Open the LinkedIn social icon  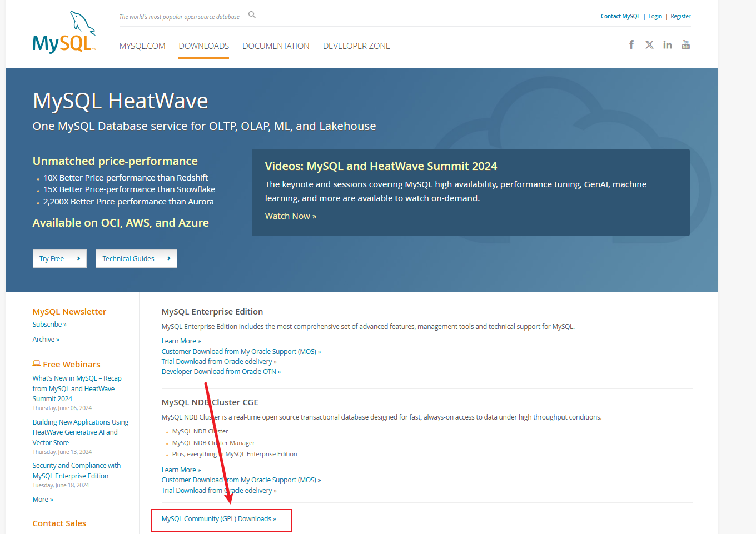click(x=668, y=45)
